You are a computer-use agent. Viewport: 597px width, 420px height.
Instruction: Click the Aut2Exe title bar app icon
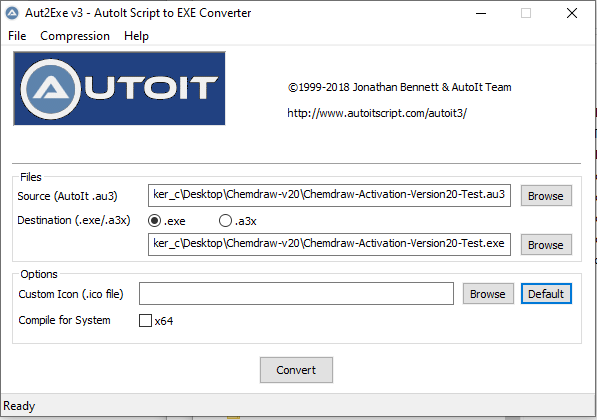12,13
